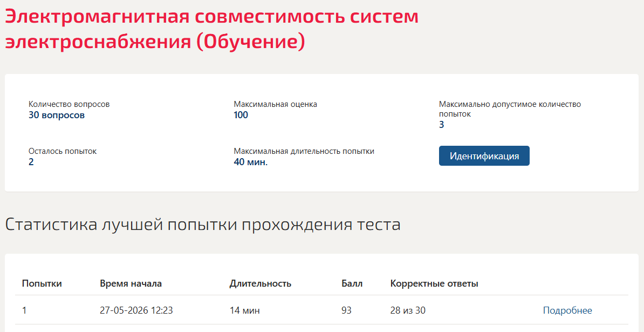Click the value 30 вопросов
644x332 pixels.
pyautogui.click(x=56, y=115)
